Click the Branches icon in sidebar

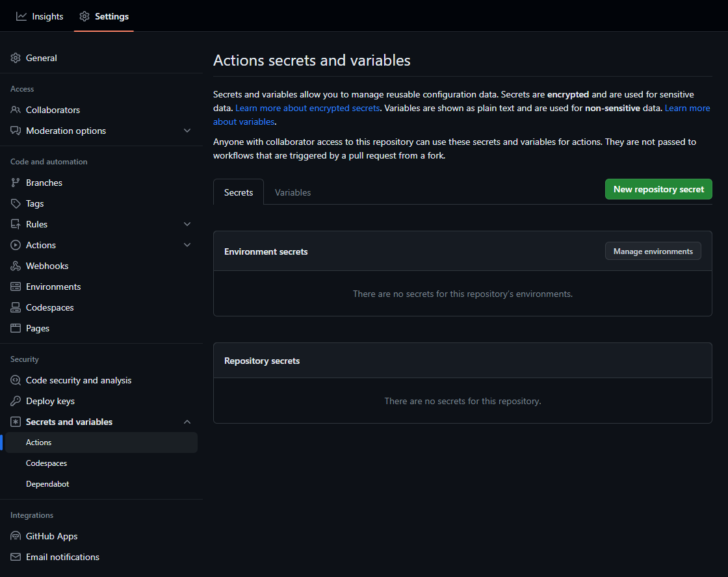pyautogui.click(x=16, y=183)
